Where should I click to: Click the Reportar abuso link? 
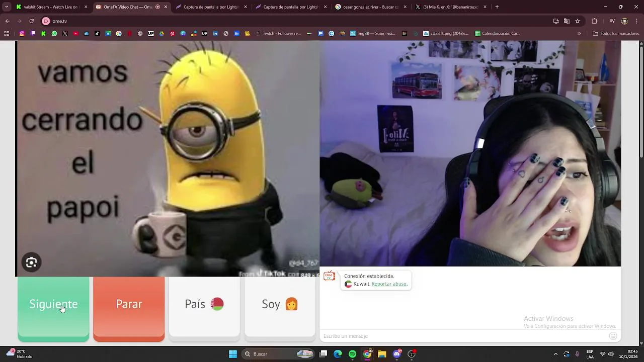389,284
